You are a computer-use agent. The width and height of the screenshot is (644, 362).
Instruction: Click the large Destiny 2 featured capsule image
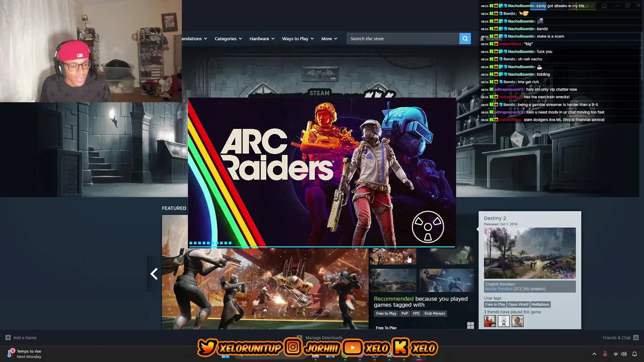(x=265, y=288)
